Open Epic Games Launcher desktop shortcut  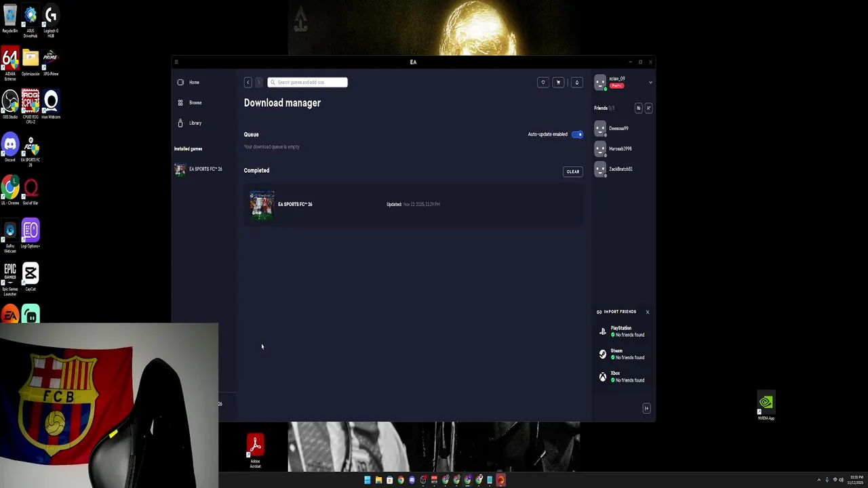(10, 279)
